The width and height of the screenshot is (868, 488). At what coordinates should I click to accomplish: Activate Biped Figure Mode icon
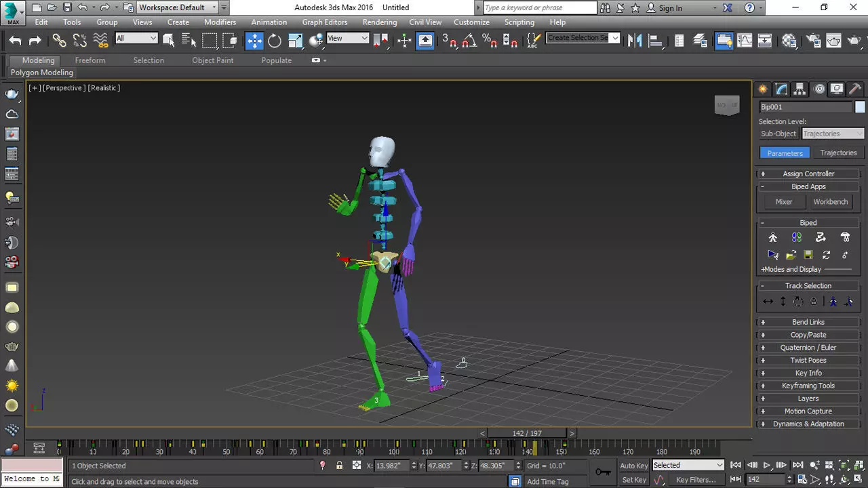click(x=773, y=237)
